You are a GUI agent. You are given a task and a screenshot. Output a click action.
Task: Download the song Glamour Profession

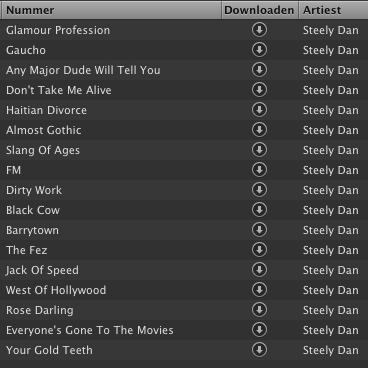click(x=259, y=30)
